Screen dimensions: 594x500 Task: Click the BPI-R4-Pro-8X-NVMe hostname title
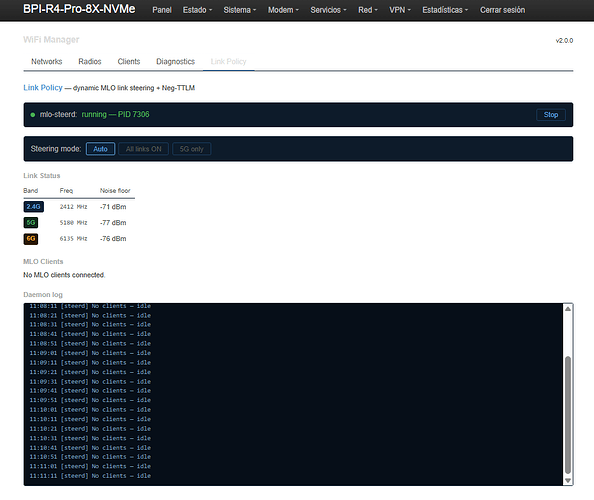79,9
